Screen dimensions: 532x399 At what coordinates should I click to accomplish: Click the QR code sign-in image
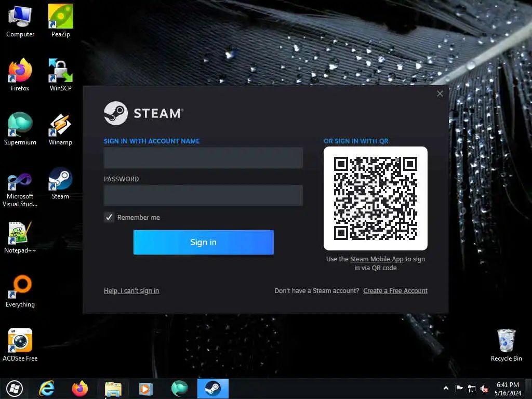(376, 198)
